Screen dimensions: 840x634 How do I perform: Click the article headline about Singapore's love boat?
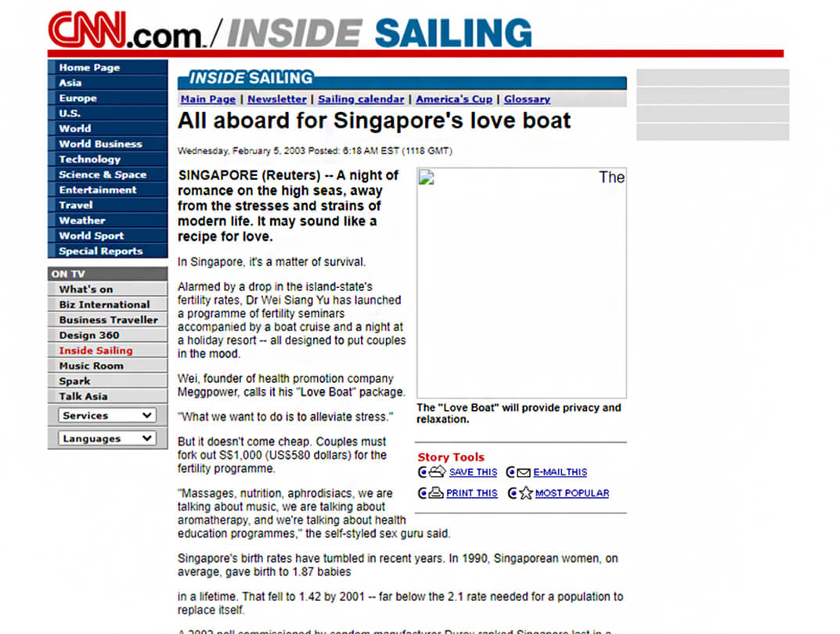374,121
